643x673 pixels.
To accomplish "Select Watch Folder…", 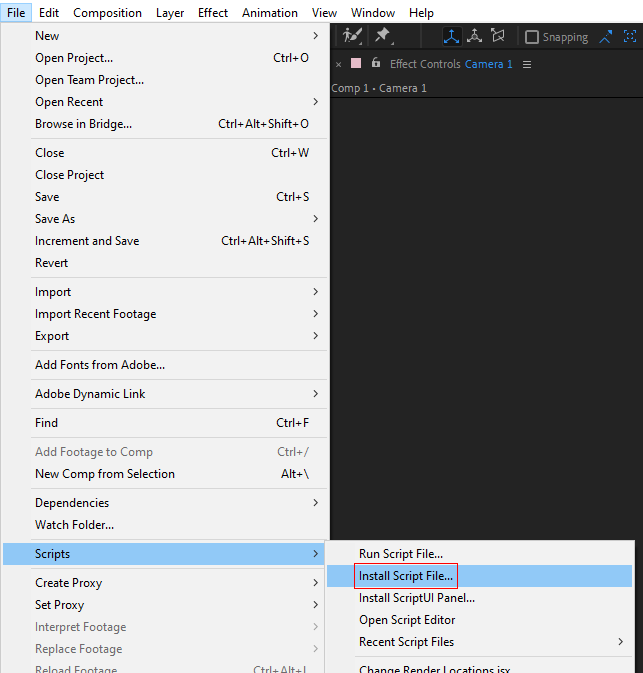I will click(165, 524).
